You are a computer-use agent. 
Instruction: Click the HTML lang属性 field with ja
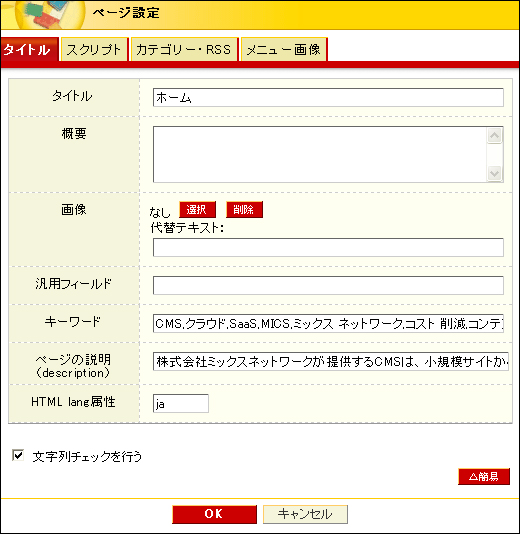pyautogui.click(x=180, y=404)
